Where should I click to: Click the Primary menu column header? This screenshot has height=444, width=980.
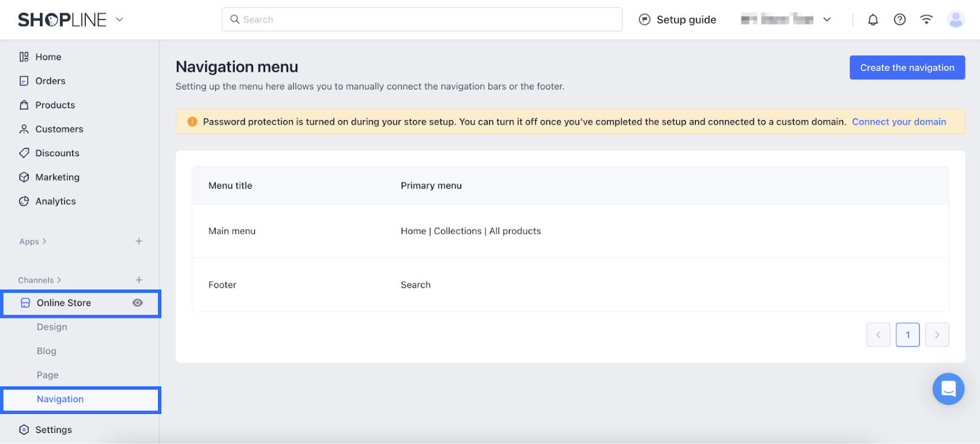[x=431, y=186]
